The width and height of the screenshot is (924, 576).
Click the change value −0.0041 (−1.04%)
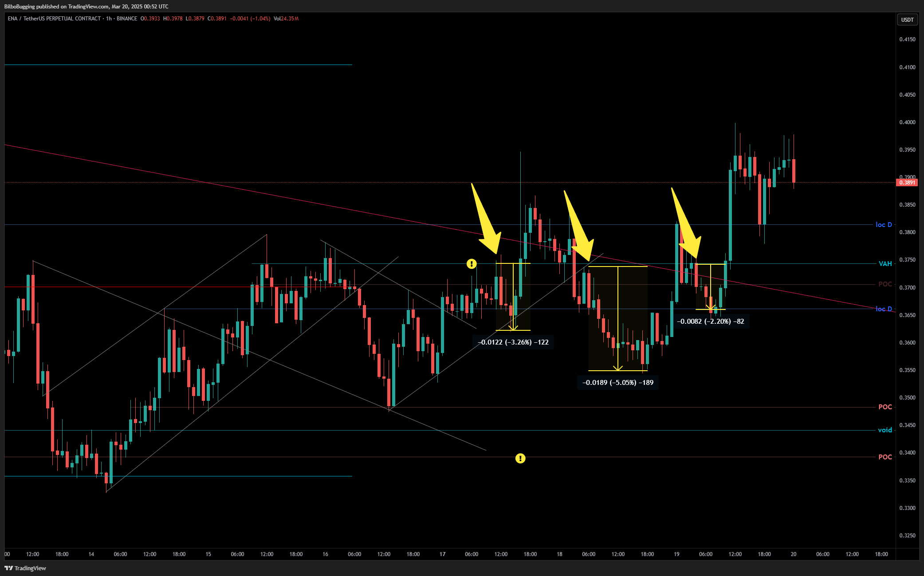coord(250,19)
